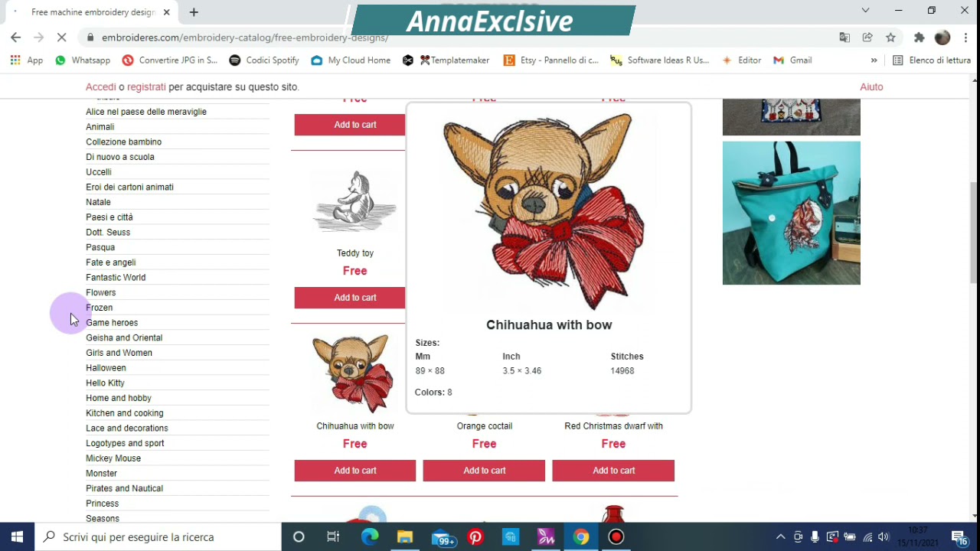Image resolution: width=980 pixels, height=551 pixels.
Task: Share this page via address bar icon
Action: point(867,37)
